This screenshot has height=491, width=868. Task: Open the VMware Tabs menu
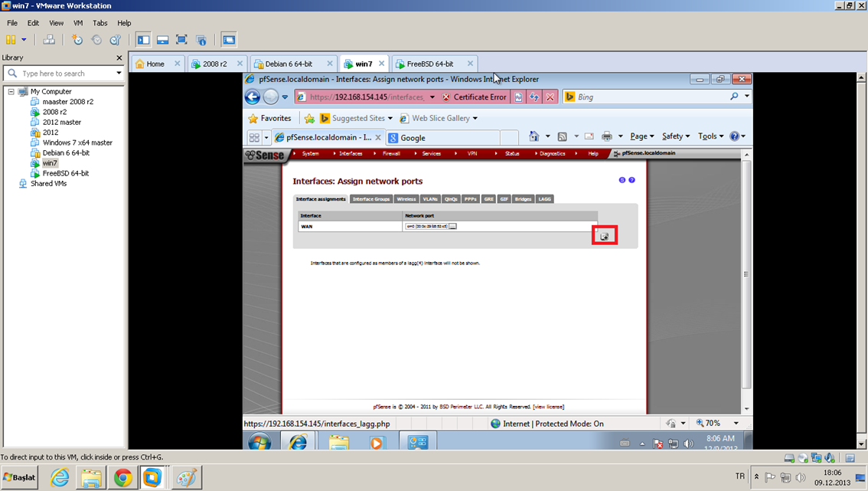pyautogui.click(x=100, y=23)
